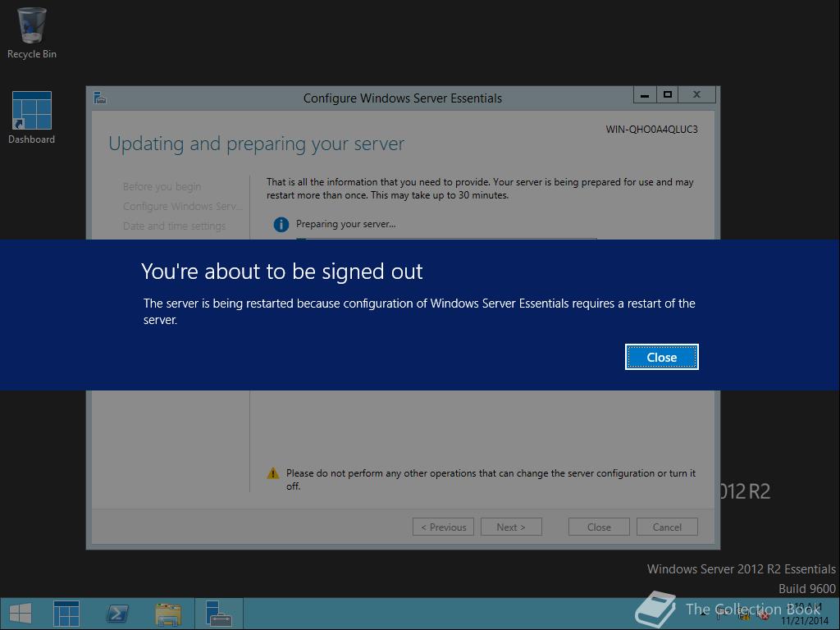The image size is (840, 630).
Task: Click the wizard's Cancel button
Action: pos(667,527)
